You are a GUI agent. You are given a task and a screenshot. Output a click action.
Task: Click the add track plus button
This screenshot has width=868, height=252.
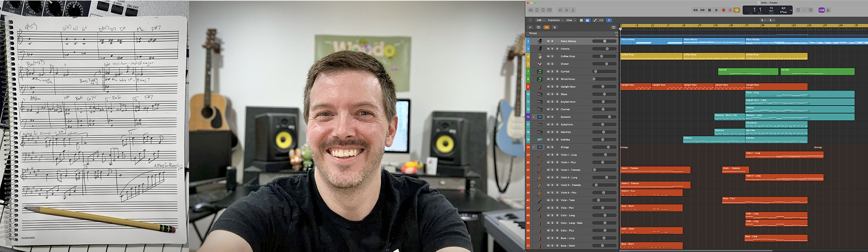(x=530, y=27)
